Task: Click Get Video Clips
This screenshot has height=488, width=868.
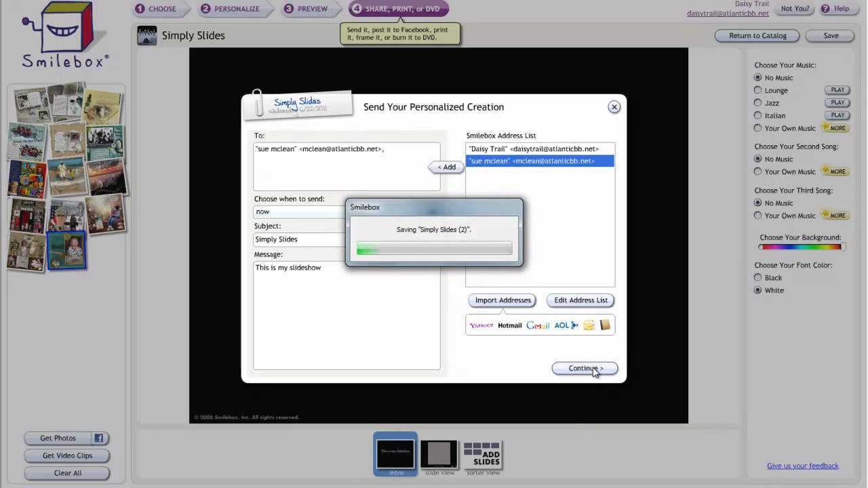Action: point(66,455)
